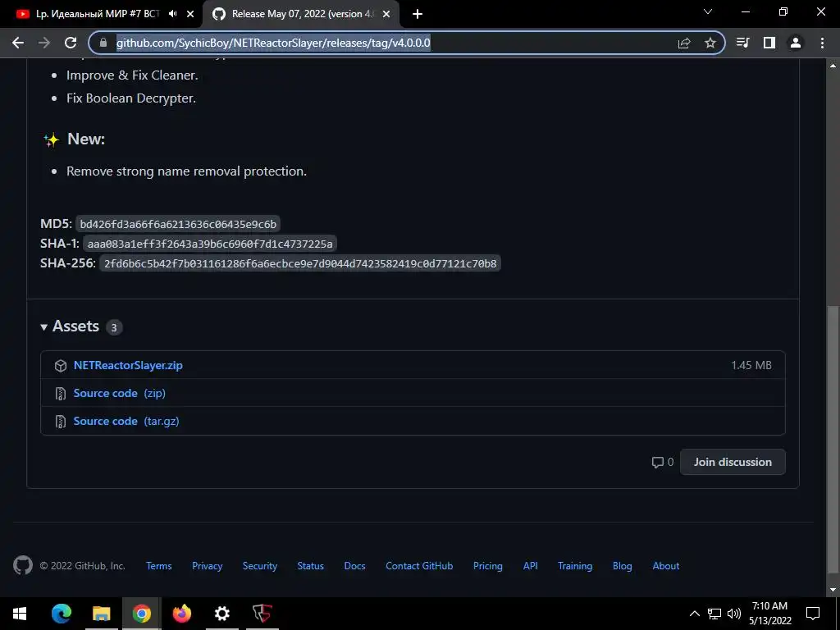
Task: Click the Join discussion button
Action: [733, 462]
